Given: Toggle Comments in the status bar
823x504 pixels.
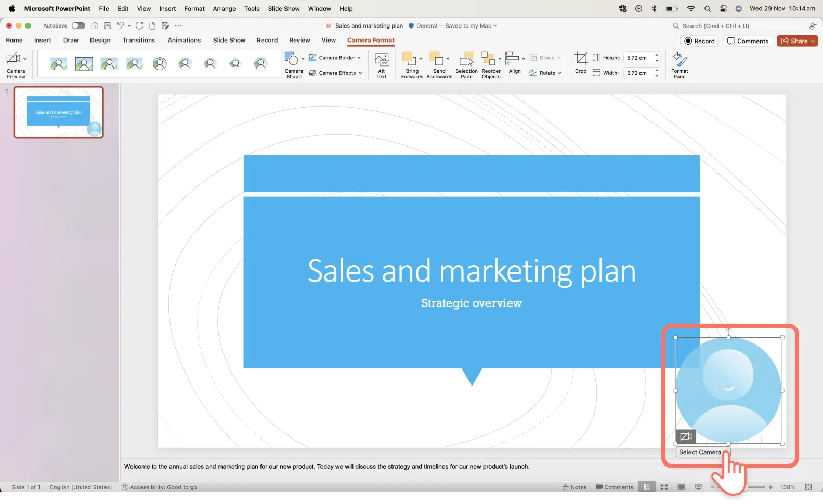Looking at the screenshot, I should point(615,487).
